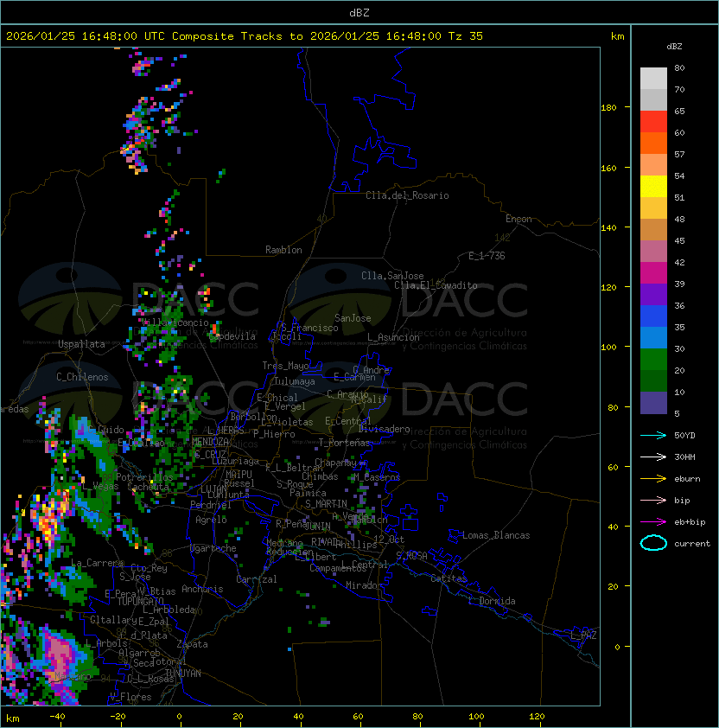The height and width of the screenshot is (728, 719).
Task: Select the magenta swatch in dBZ legend
Action: 653,273
